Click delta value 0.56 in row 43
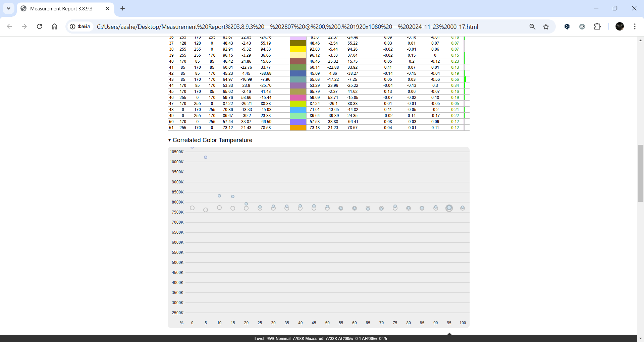Viewport: 644px width, 342px height. click(x=455, y=79)
